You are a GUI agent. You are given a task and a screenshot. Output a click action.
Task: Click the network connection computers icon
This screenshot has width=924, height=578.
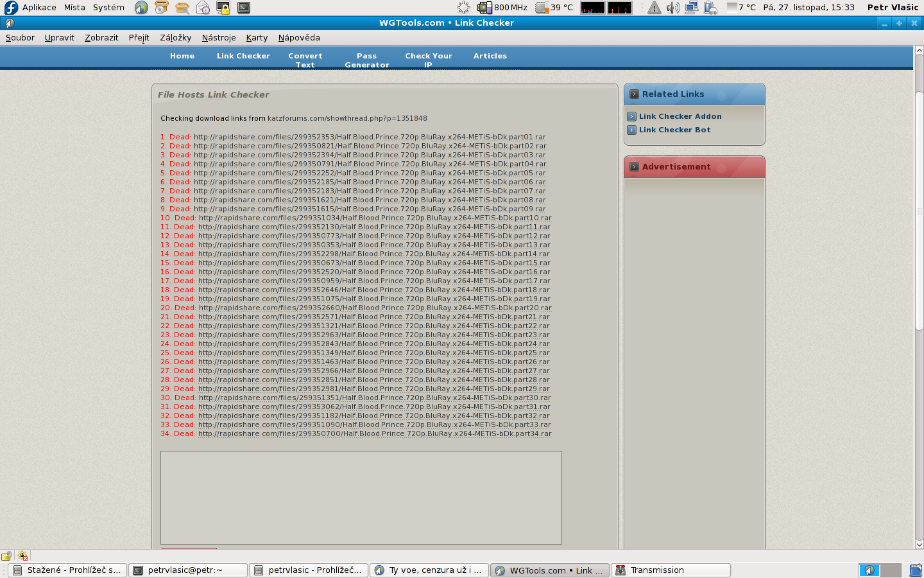tap(691, 8)
